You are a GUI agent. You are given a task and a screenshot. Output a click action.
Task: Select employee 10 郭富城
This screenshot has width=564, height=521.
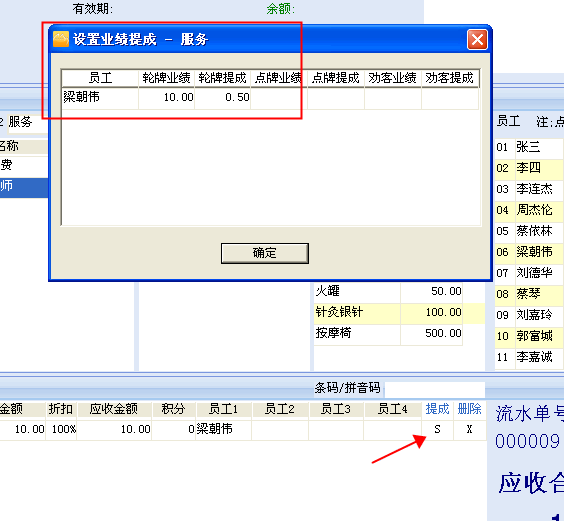coord(529,336)
